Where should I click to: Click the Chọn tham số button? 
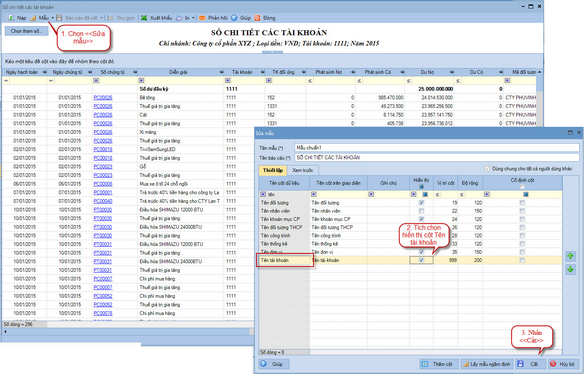point(26,31)
